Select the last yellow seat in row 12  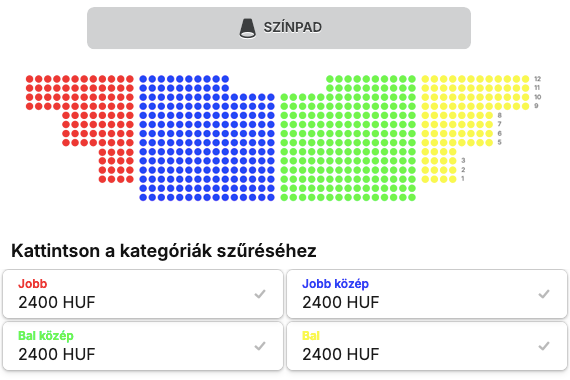coord(525,79)
